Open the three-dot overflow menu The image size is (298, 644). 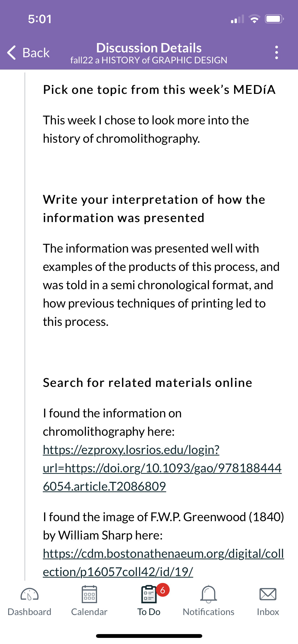(x=277, y=52)
